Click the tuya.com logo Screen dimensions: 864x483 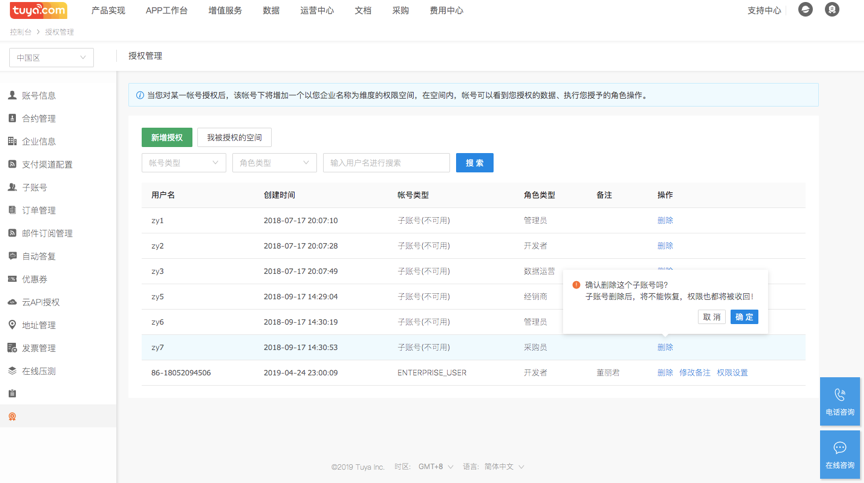tap(39, 10)
